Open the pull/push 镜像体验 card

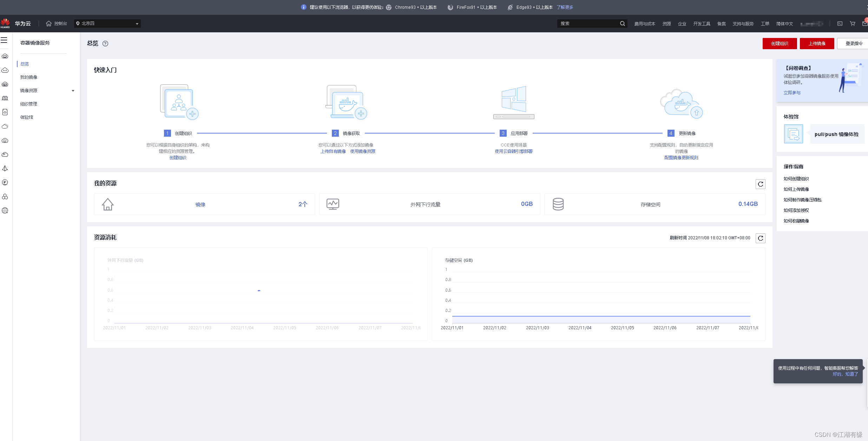836,134
